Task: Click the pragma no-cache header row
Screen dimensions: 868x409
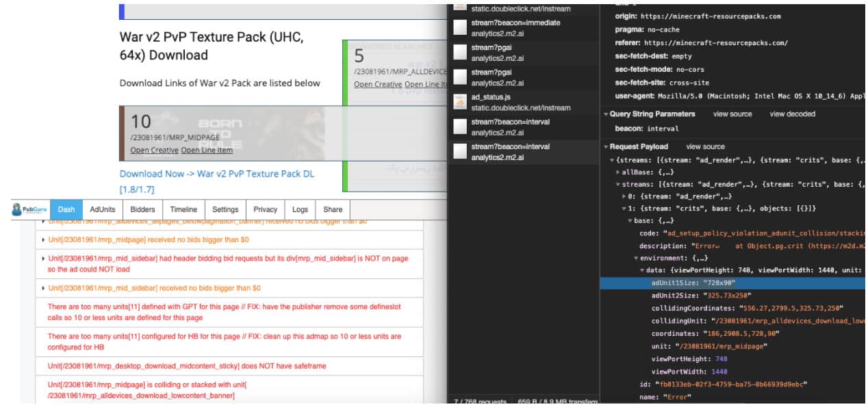Action: [x=733, y=29]
